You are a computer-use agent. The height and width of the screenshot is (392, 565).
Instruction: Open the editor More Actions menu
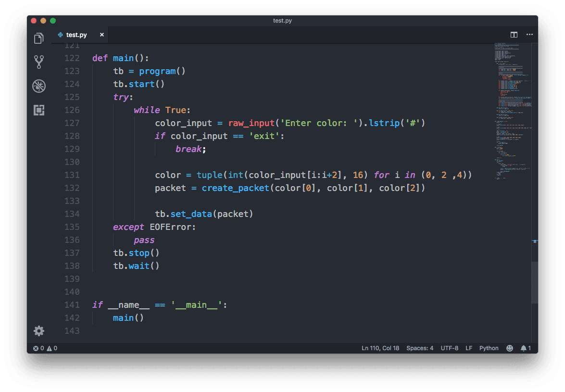point(529,35)
